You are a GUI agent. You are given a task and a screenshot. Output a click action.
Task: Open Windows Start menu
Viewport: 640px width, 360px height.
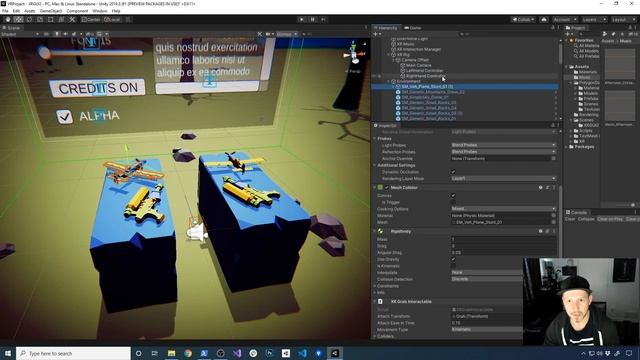pyautogui.click(x=8, y=353)
